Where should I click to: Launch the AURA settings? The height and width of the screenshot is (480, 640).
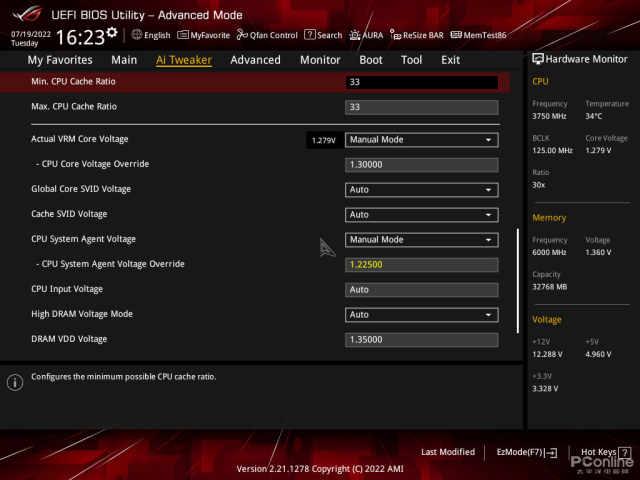(366, 35)
